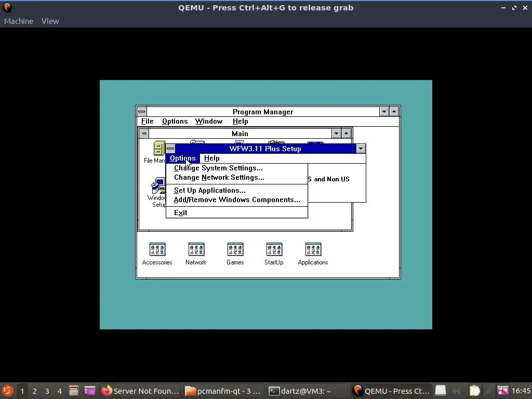Maximize Program Manager with up arrow

point(394,112)
